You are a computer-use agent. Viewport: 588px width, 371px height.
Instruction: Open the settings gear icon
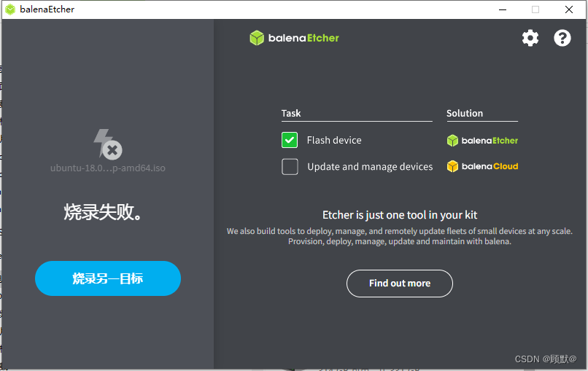tap(530, 38)
